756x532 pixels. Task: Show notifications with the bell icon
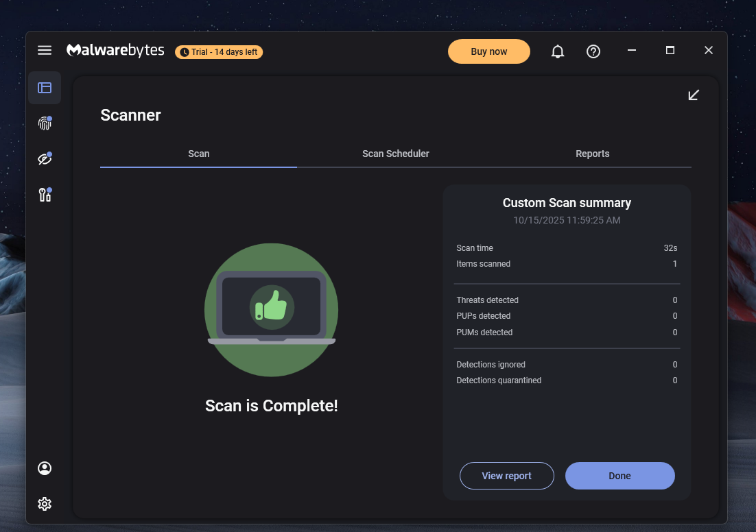(x=558, y=51)
